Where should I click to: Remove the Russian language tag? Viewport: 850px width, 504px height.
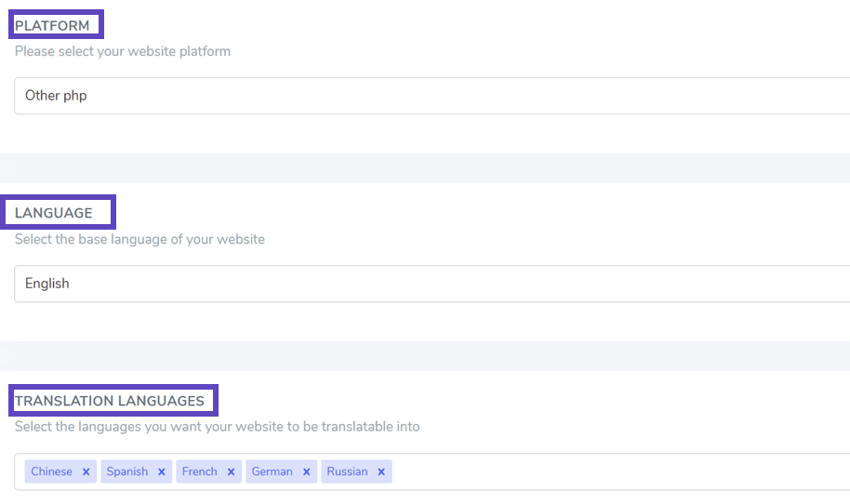coord(381,472)
